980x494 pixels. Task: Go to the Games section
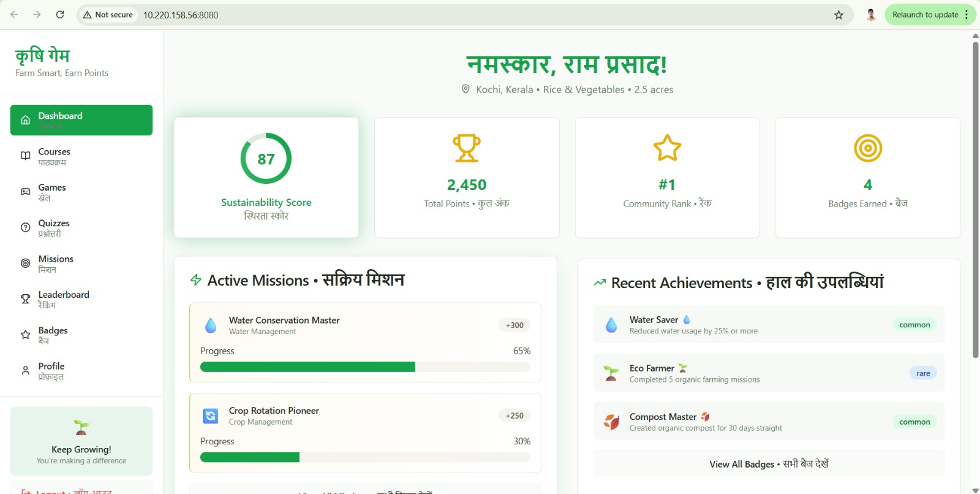[x=52, y=192]
